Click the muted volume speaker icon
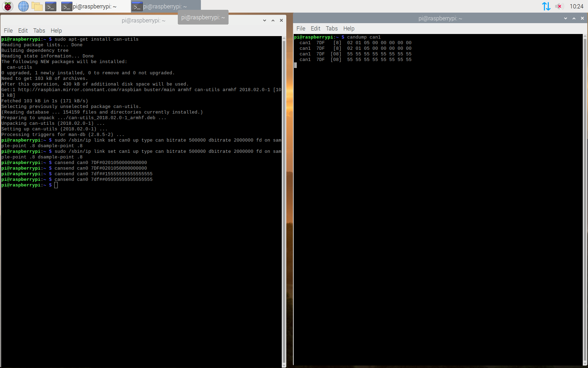This screenshot has height=368, width=588. pyautogui.click(x=559, y=6)
